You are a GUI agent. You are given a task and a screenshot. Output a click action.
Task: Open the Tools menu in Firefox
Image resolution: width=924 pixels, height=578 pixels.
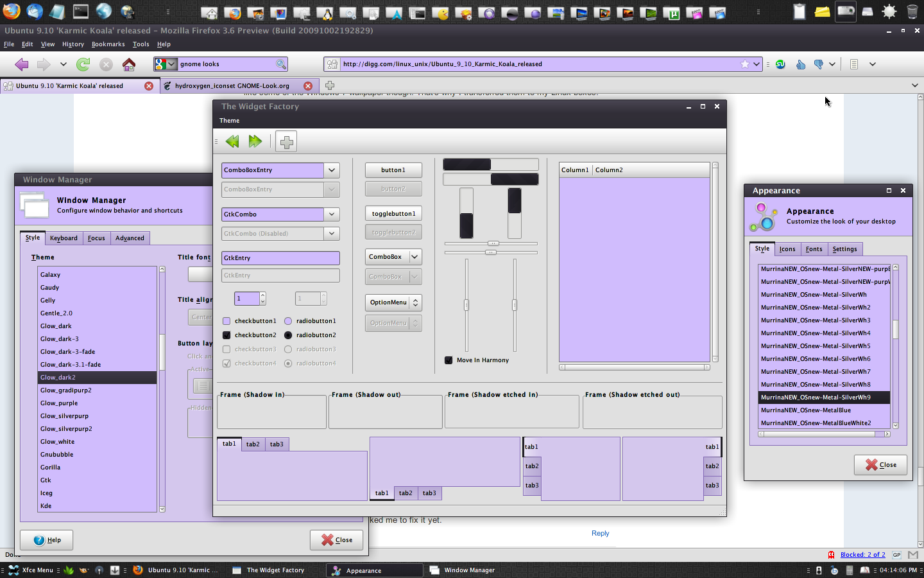pyautogui.click(x=141, y=44)
